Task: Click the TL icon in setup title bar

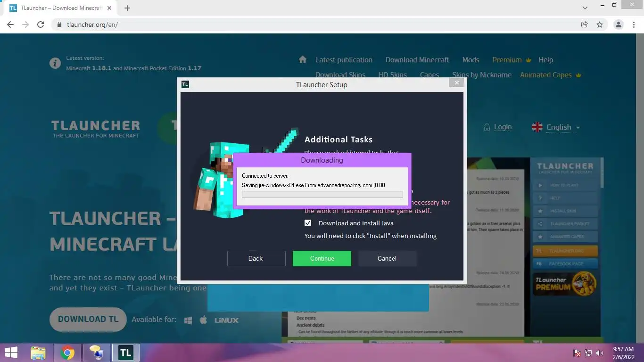Action: [185, 84]
